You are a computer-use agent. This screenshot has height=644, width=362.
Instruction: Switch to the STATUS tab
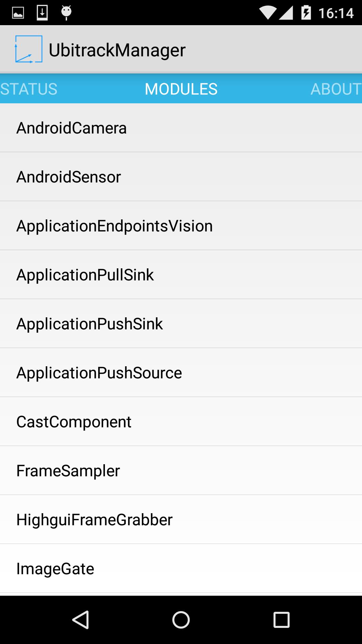coord(29,89)
